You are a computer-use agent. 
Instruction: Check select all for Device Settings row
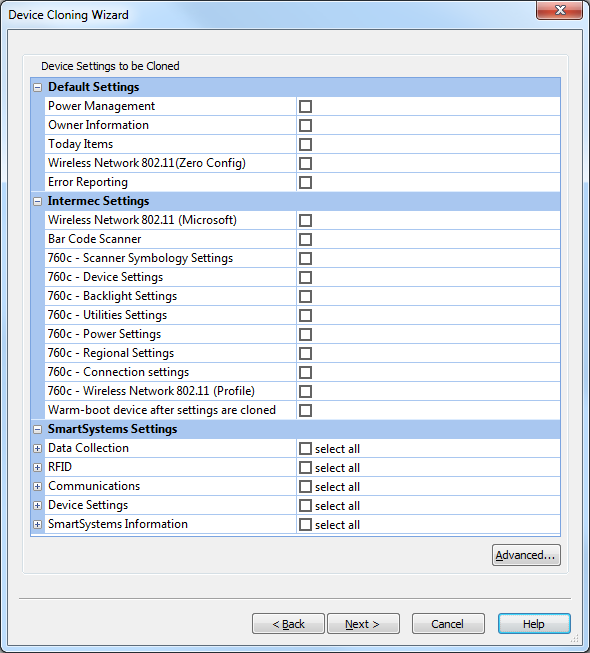coord(305,506)
